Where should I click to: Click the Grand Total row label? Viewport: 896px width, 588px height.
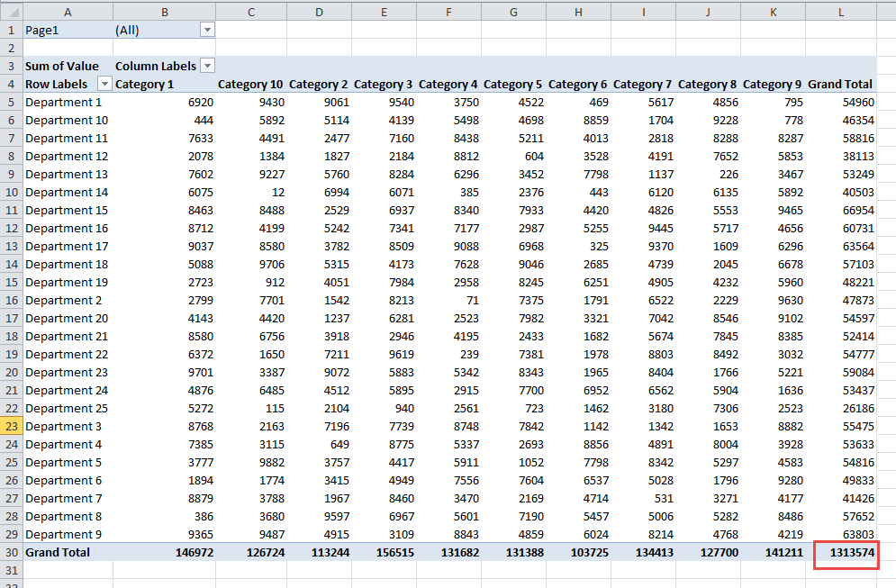pyautogui.click(x=68, y=553)
